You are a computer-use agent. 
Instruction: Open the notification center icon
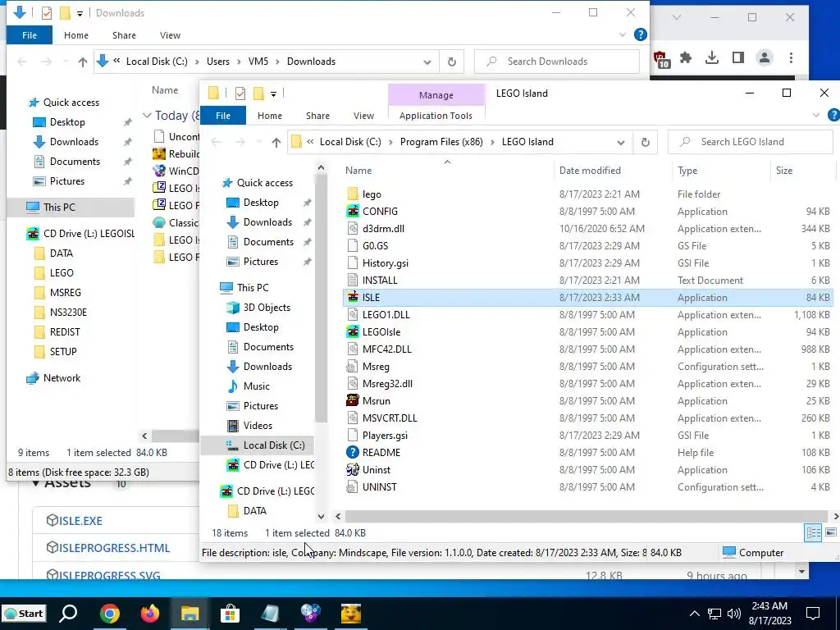pyautogui.click(x=813, y=614)
